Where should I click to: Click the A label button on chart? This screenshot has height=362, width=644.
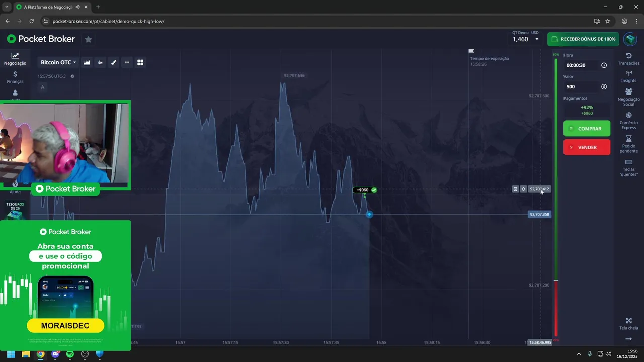[x=42, y=87]
